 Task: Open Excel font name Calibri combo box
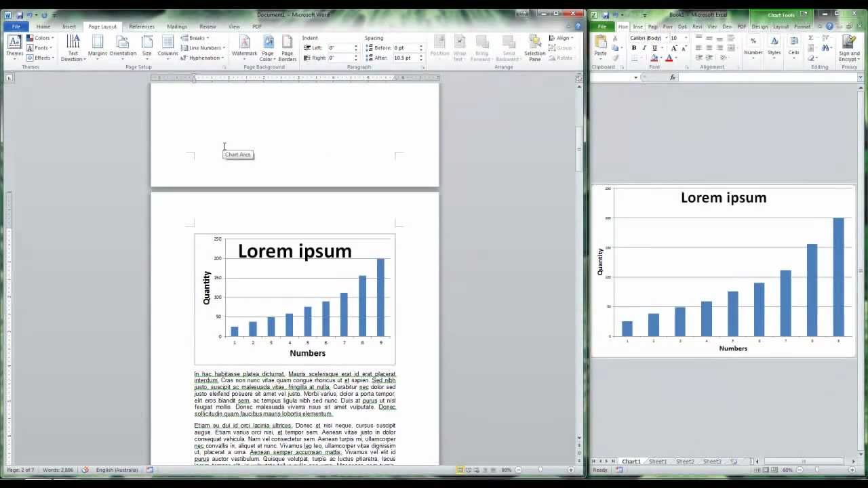click(648, 38)
